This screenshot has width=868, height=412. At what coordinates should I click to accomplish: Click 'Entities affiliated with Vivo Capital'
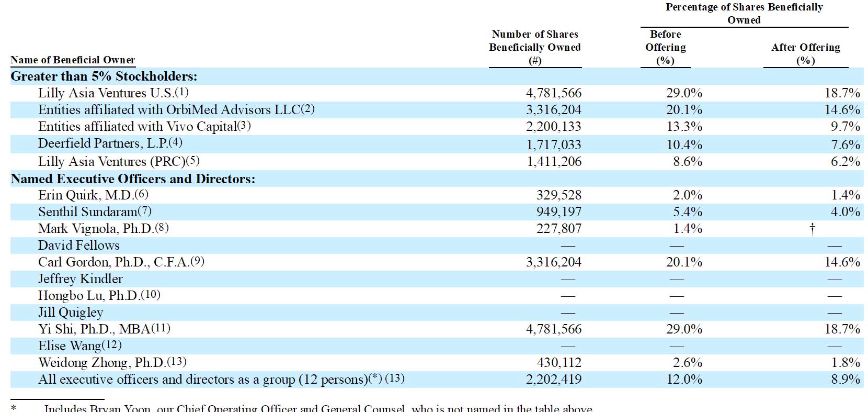138,126
